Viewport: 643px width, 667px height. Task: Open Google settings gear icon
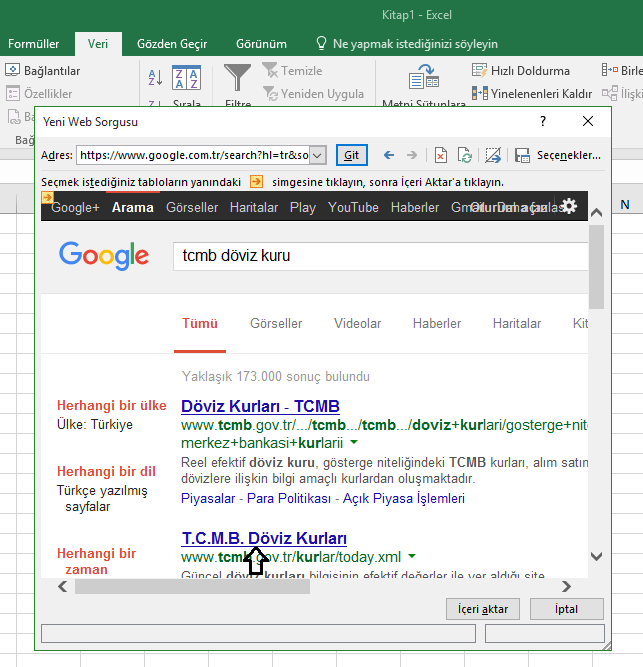(569, 206)
